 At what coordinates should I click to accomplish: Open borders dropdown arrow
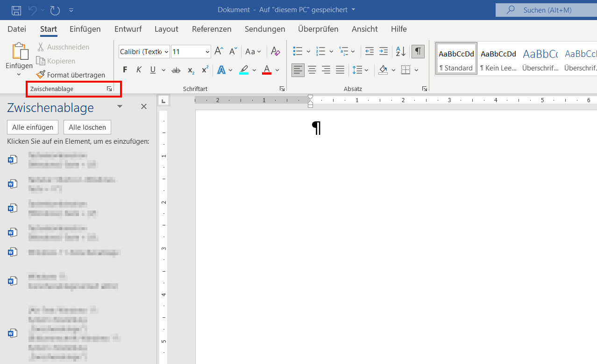pyautogui.click(x=416, y=70)
